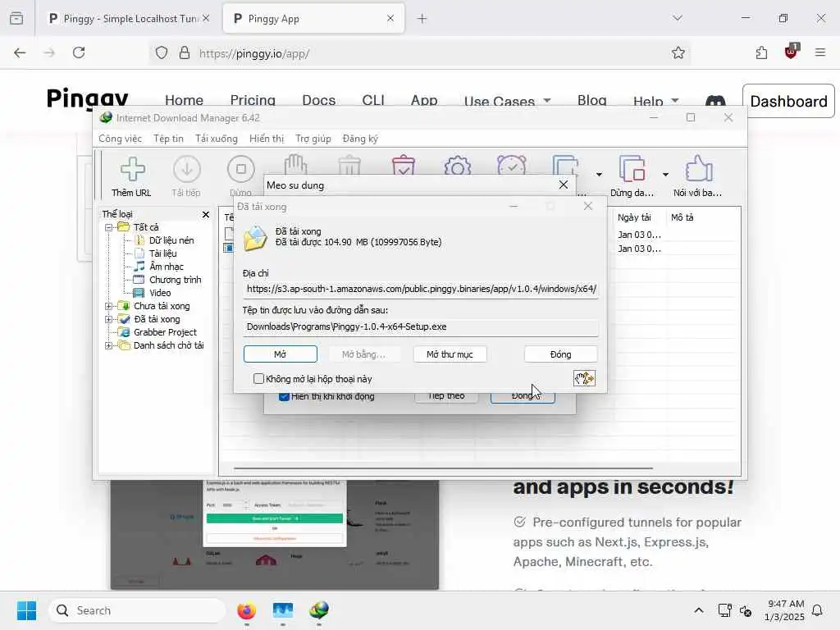Open the Help dropdown on Pinggy site
This screenshot has height=630, width=840.
656,101
